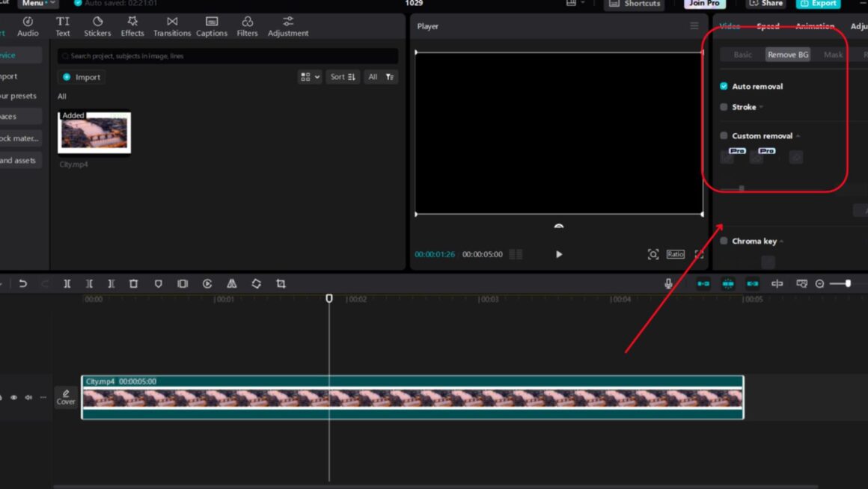Click the Export button
The height and width of the screenshot is (489, 868).
pyautogui.click(x=818, y=3)
